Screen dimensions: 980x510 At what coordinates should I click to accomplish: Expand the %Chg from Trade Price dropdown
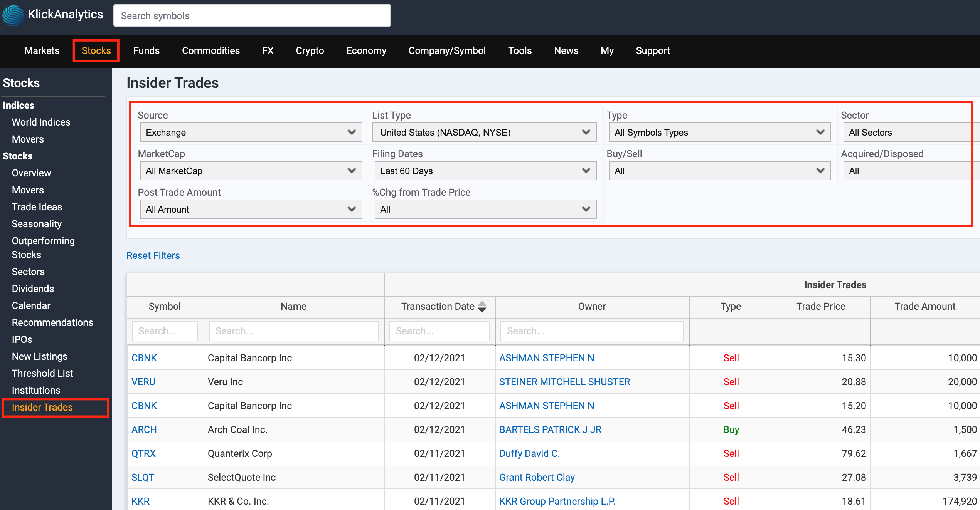point(485,209)
